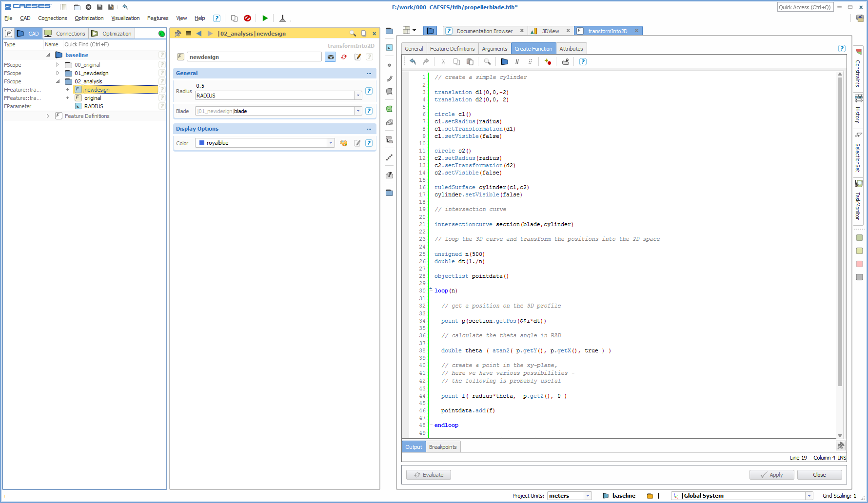The width and height of the screenshot is (868, 503).
Task: Select the green surface tool in vertical toolbar
Action: click(389, 109)
